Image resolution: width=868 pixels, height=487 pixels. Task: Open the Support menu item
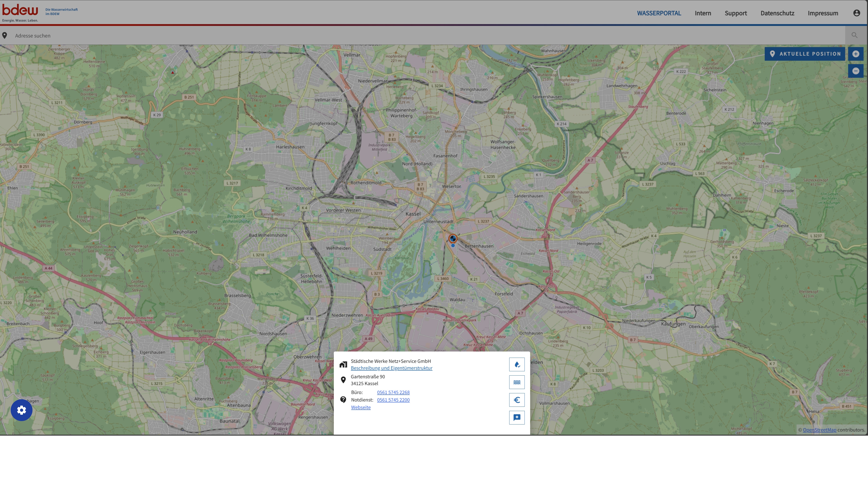coord(736,13)
